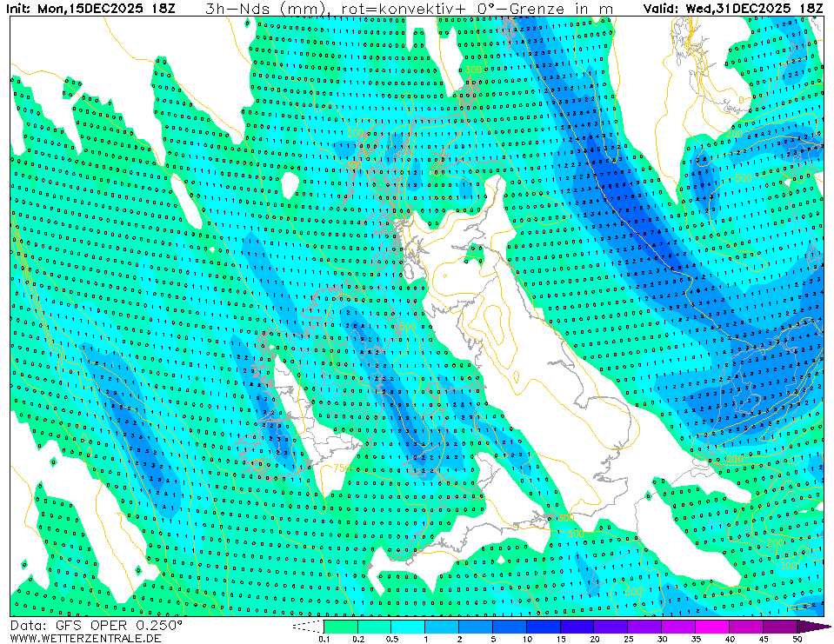Click the Init Mon,15DEC2025 18Z timestamp
The image size is (834, 644).
click(x=97, y=9)
